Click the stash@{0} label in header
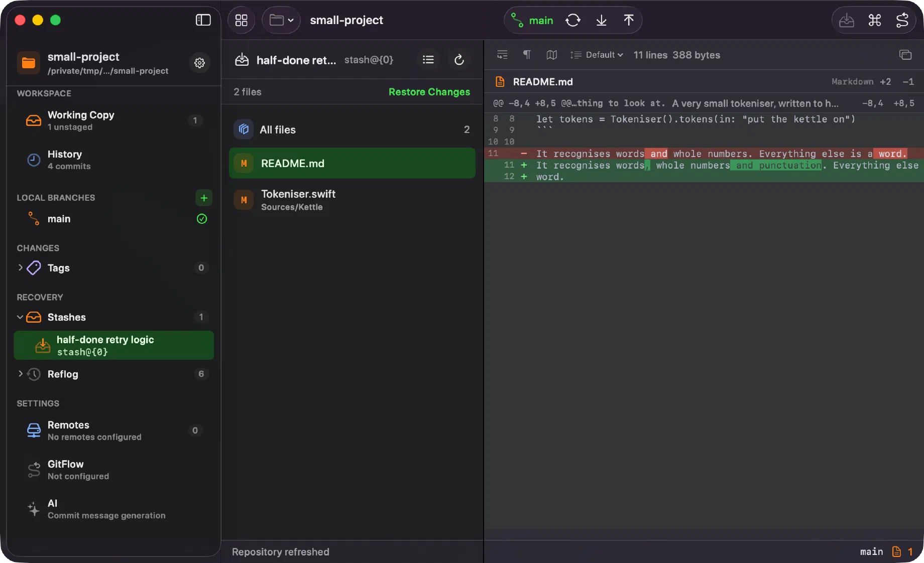Image resolution: width=924 pixels, height=563 pixels. 369,60
